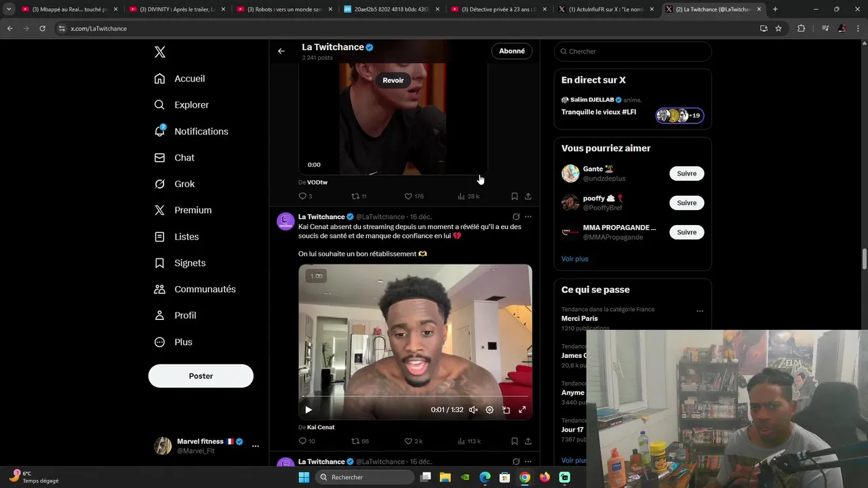Open Grok explain icon on Kai Cenat post
The width and height of the screenshot is (868, 488).
pyautogui.click(x=516, y=217)
